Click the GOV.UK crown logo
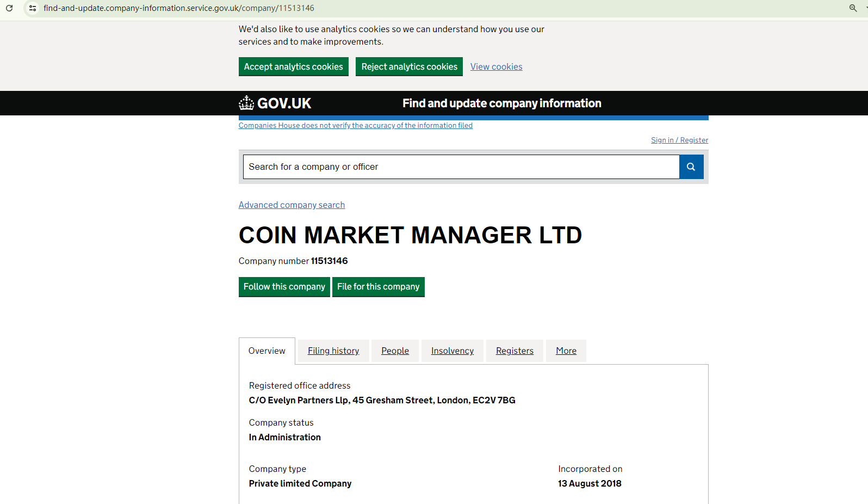The width and height of the screenshot is (868, 504). coord(275,103)
